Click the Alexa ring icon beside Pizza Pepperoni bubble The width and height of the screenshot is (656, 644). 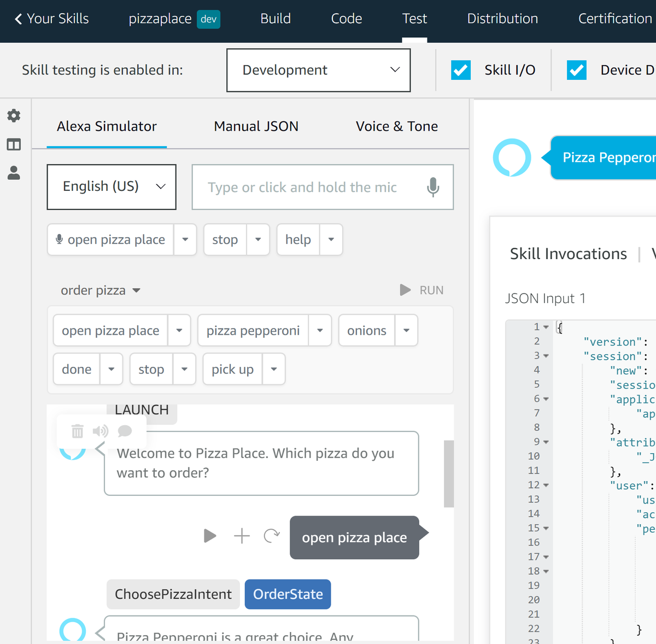pos(512,157)
